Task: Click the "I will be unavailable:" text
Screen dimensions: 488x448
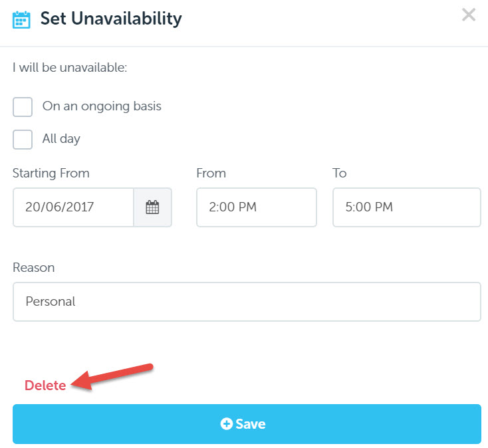Action: [70, 68]
